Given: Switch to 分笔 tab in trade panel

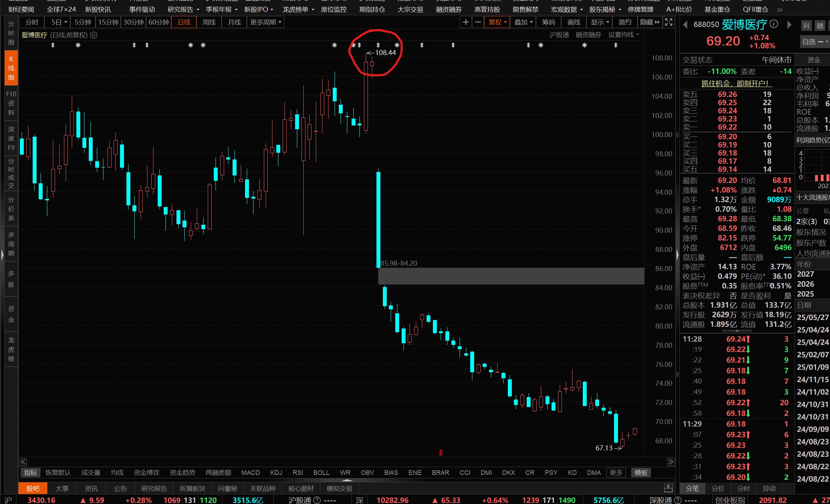Looking at the screenshot, I should (x=692, y=488).
